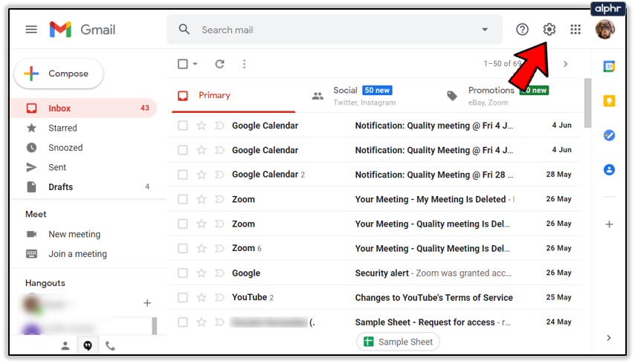
Task: Check the My Meeting Is Deleted checkbox
Action: point(183,199)
